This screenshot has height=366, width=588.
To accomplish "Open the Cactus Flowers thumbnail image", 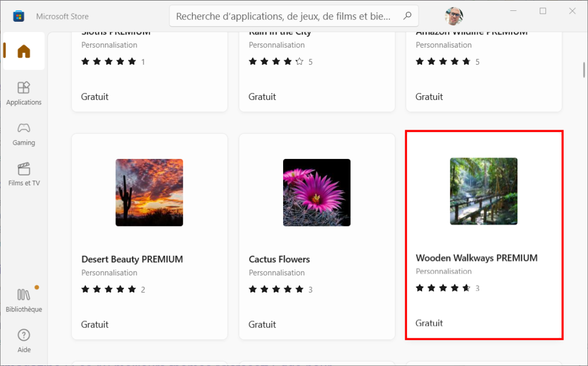I will coord(316,193).
